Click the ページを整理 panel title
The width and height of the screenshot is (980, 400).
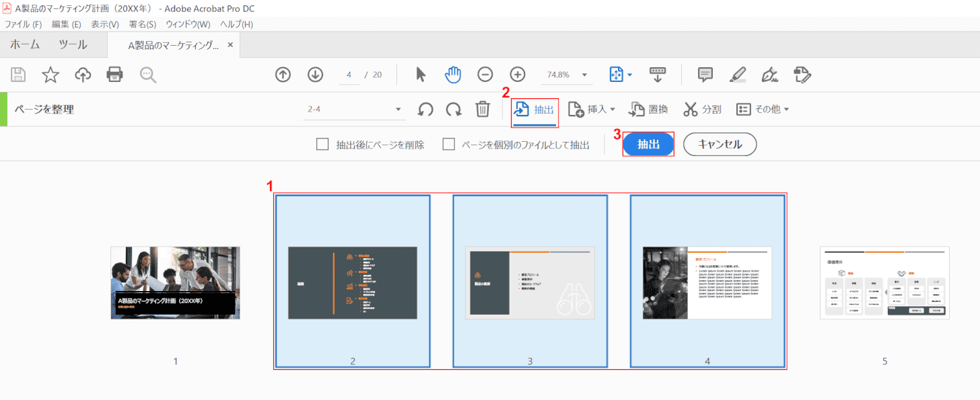point(44,110)
